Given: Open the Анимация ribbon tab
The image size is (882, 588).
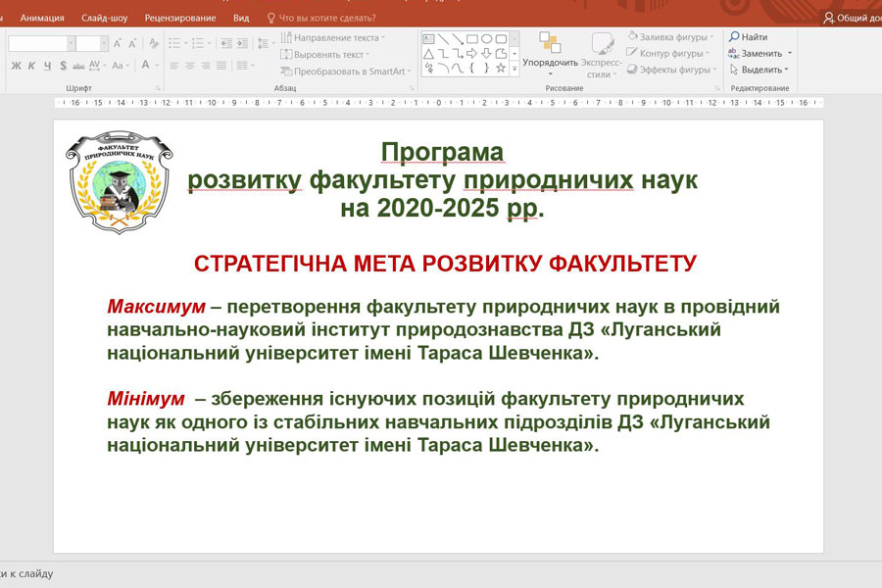Looking at the screenshot, I should (42, 18).
